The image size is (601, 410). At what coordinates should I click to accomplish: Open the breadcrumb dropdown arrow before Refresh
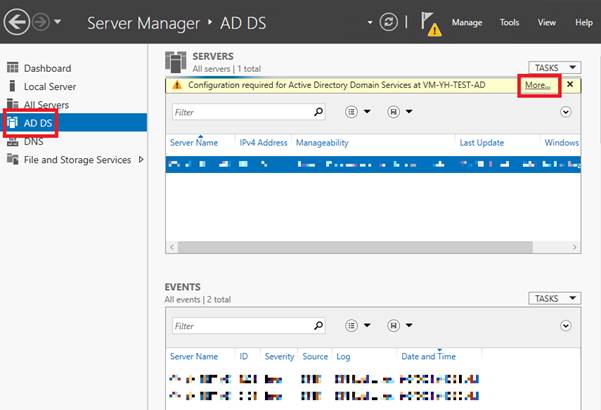[x=370, y=22]
